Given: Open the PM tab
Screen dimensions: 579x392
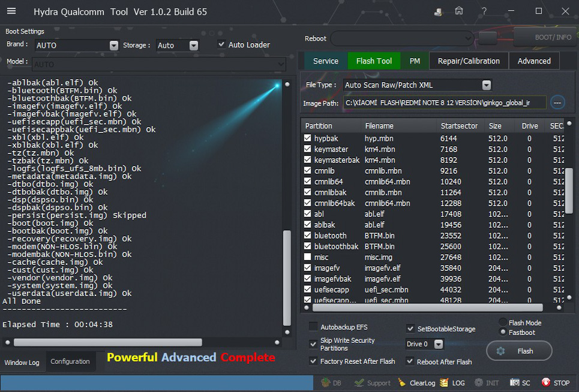Looking at the screenshot, I should 415,61.
